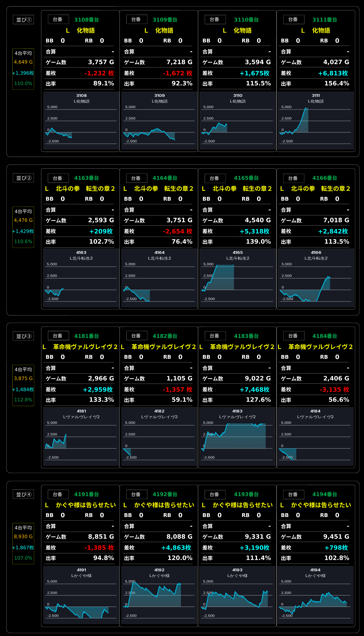364x636 pixels.
Task: Open the slump graph for machine 3108
Action: pyautogui.click(x=81, y=121)
